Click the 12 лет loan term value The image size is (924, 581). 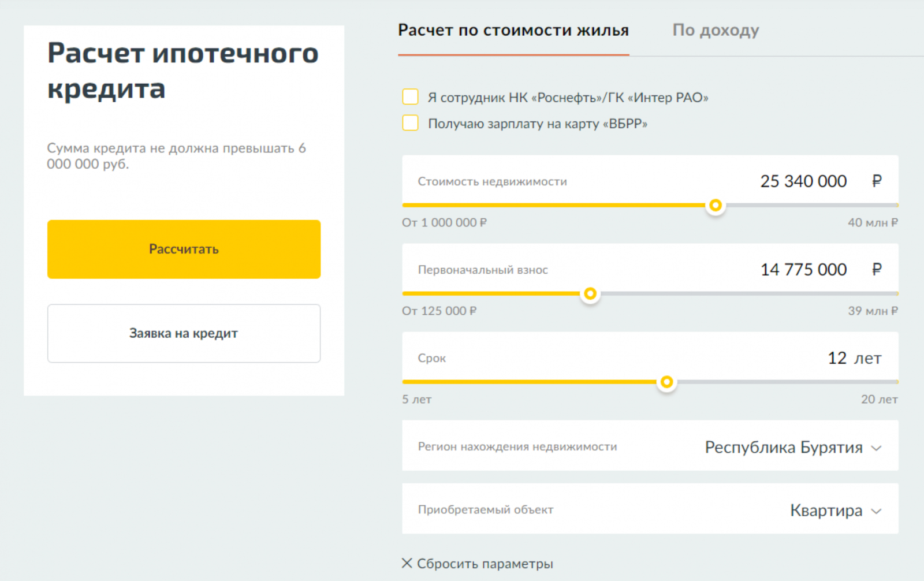point(854,358)
